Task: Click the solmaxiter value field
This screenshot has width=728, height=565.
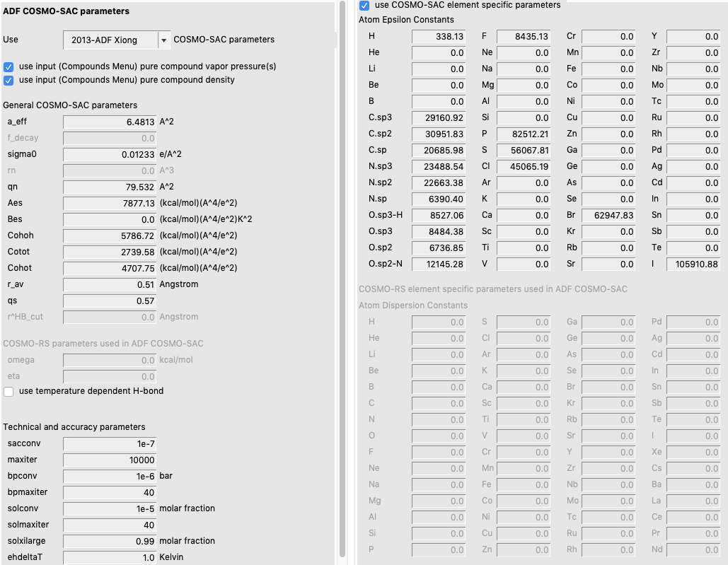Action: (x=110, y=525)
